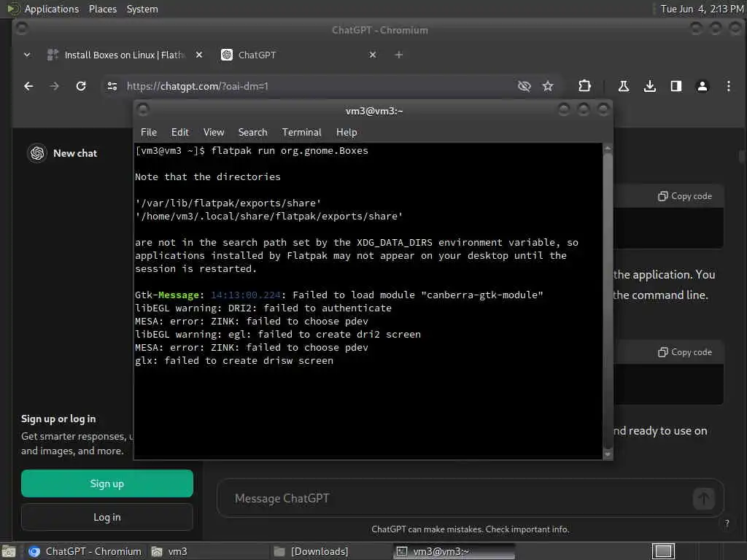Reload the ChatGPT page
747x560 pixels.
(81, 86)
